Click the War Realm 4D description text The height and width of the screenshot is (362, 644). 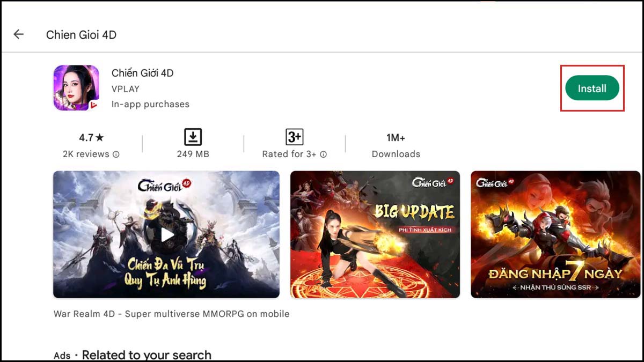click(x=171, y=314)
